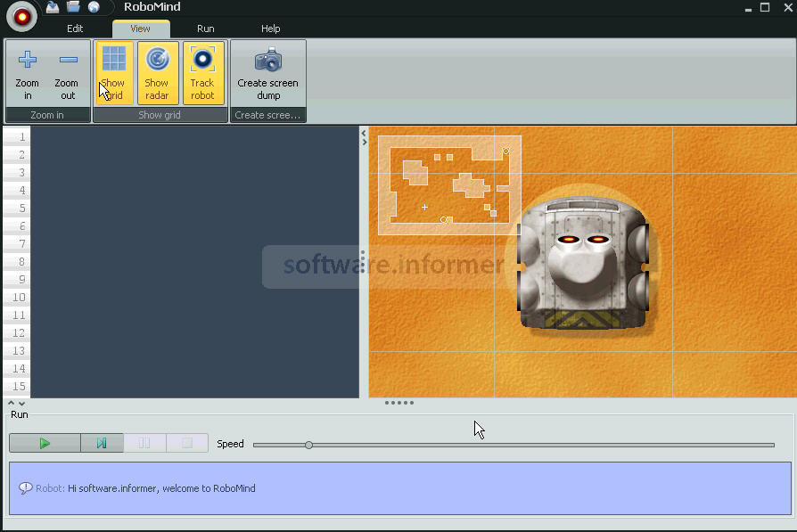Click the vertical splitter dots handle

pyautogui.click(x=363, y=262)
